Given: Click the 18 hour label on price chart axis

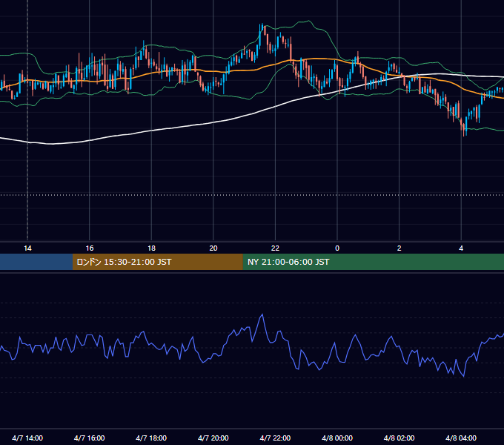Looking at the screenshot, I should tap(151, 248).
